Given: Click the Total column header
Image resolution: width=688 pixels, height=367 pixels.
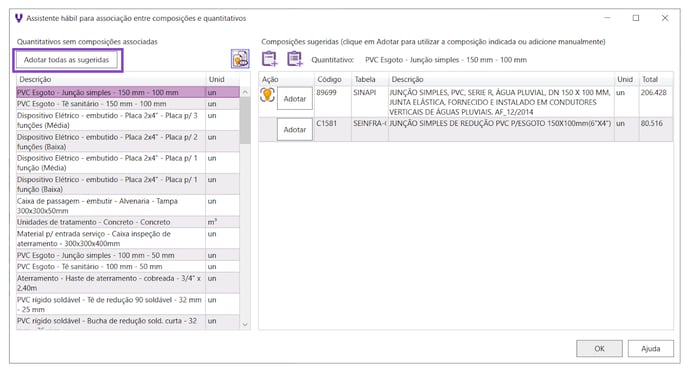Looking at the screenshot, I should click(x=656, y=79).
